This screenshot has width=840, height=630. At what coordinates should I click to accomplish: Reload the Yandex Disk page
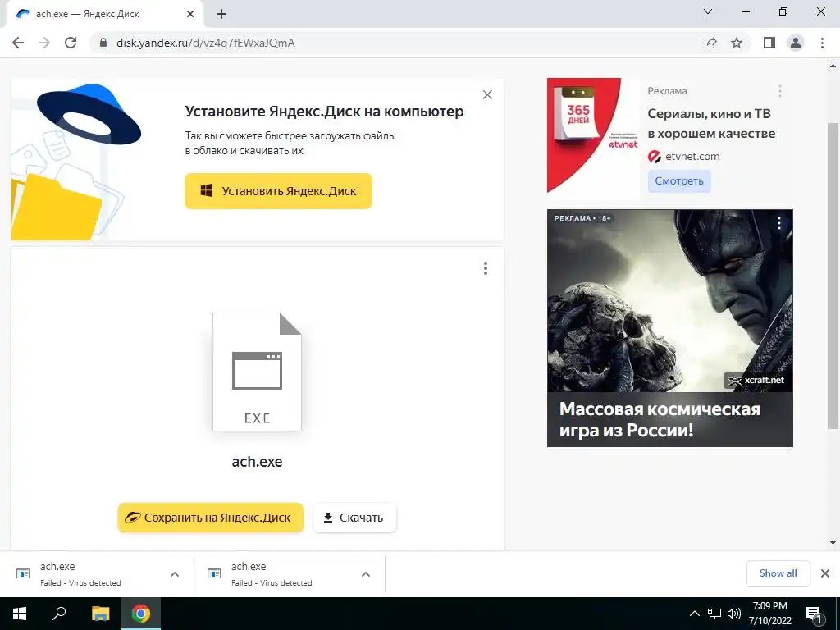coord(71,43)
